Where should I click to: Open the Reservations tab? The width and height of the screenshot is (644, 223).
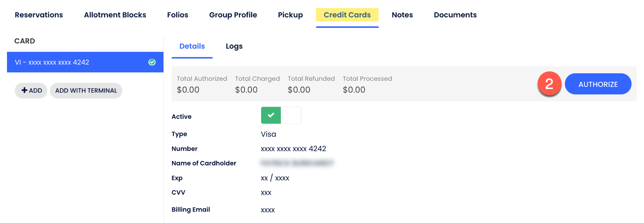tap(39, 15)
